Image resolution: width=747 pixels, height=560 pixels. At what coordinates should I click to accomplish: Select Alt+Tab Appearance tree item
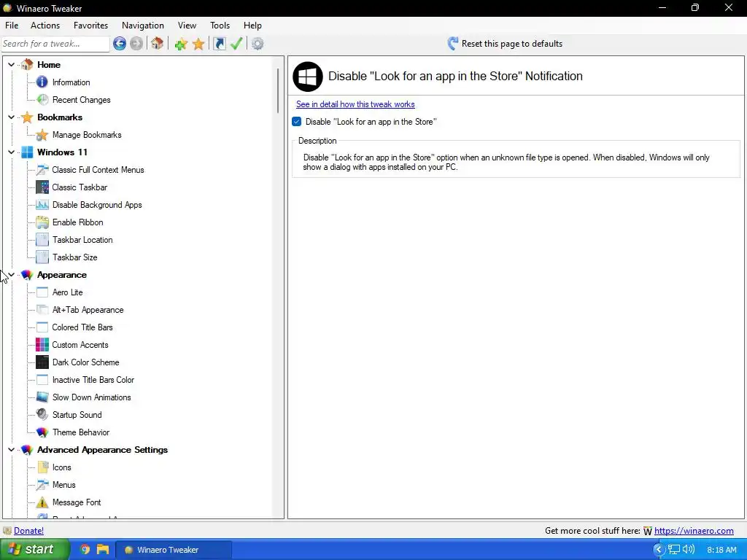[x=88, y=310]
